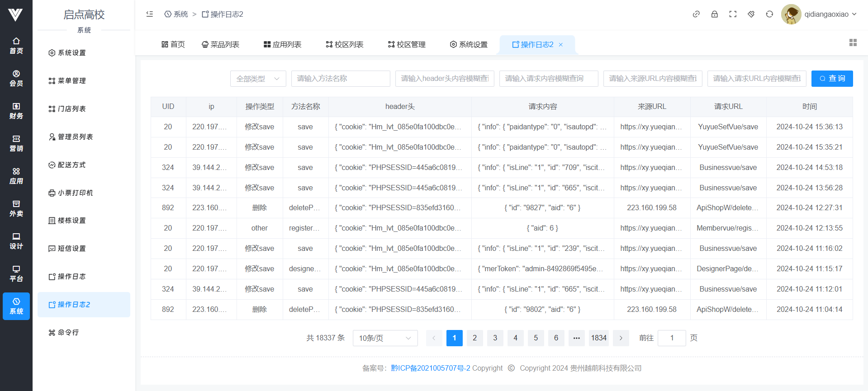
Task: Select 小票打印机 in the sidebar menu
Action: [x=71, y=193]
